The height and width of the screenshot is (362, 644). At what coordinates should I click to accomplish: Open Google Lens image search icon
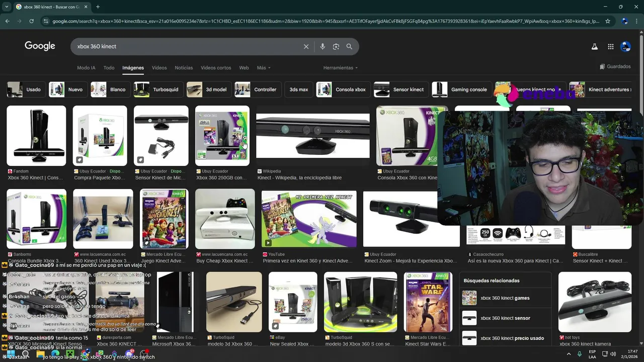point(336,46)
